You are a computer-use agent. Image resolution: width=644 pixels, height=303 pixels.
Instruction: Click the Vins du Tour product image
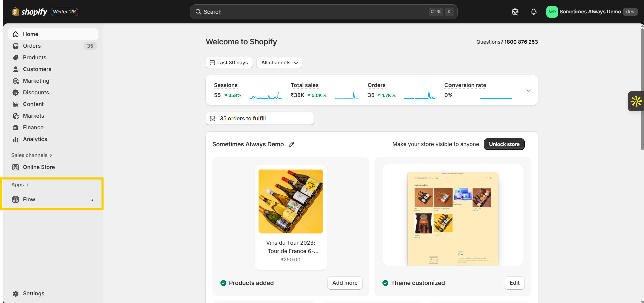pyautogui.click(x=290, y=201)
